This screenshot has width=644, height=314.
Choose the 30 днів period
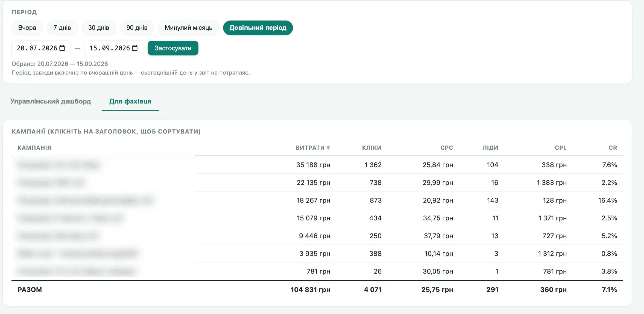pyautogui.click(x=99, y=28)
